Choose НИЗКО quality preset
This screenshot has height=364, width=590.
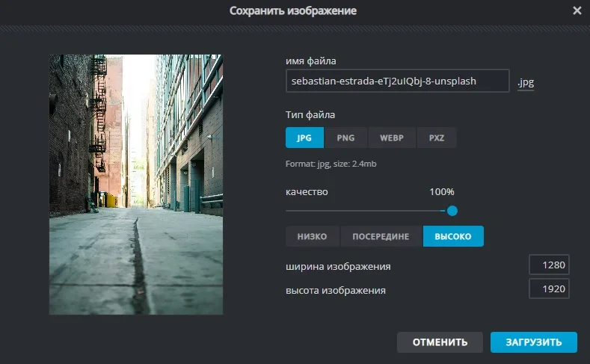tap(313, 236)
